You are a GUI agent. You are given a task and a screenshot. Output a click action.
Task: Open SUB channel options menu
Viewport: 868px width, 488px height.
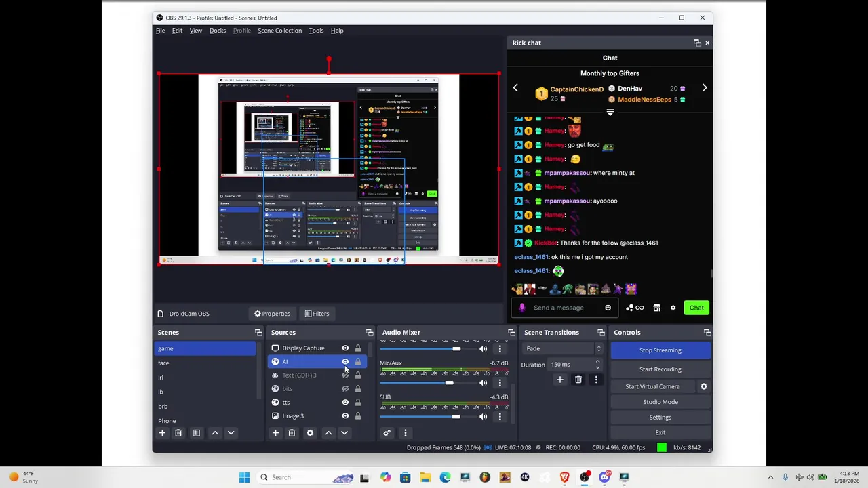[x=500, y=417]
